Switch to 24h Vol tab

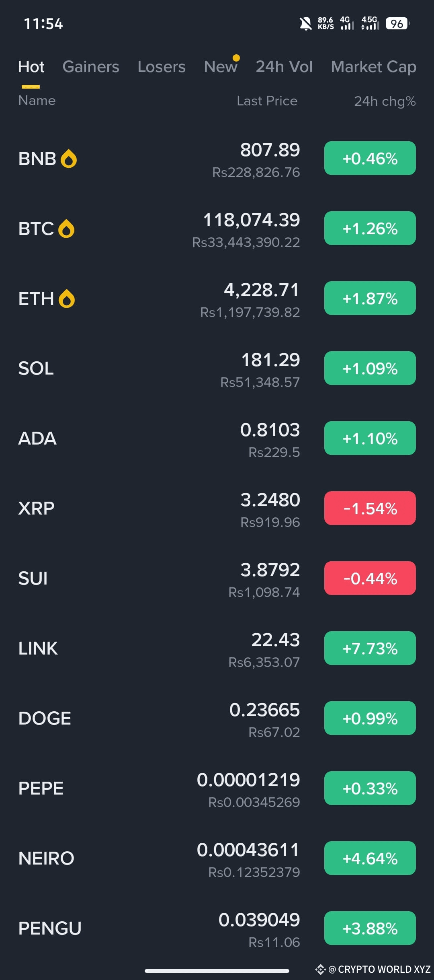click(284, 67)
